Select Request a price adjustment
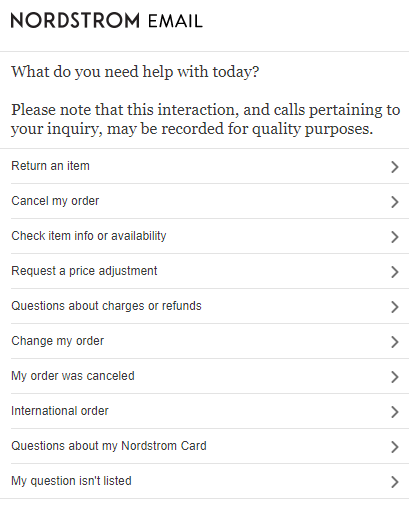This screenshot has height=517, width=409. (x=210, y=271)
